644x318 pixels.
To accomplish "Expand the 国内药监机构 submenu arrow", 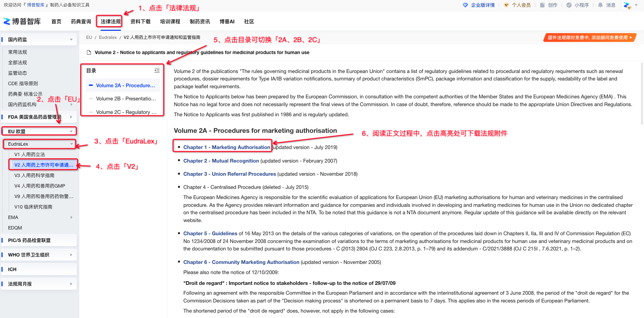I will pyautogui.click(x=71, y=104).
